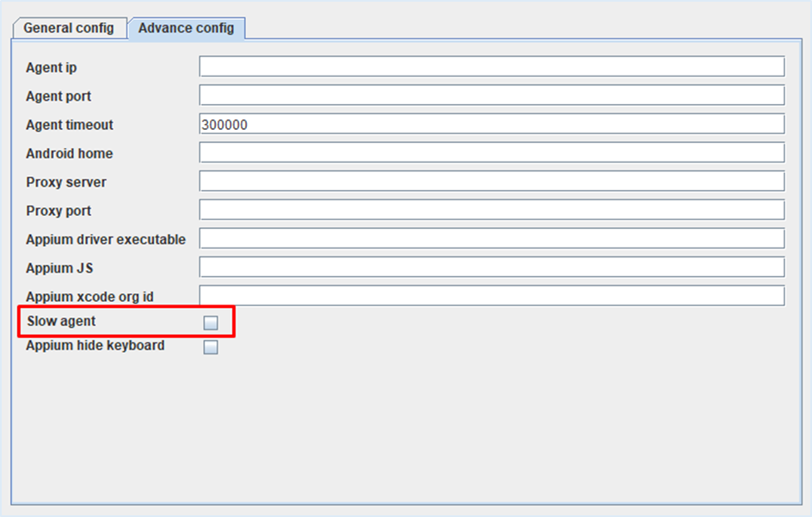Focus the Proxy port input box
This screenshot has width=812, height=517.
[491, 210]
